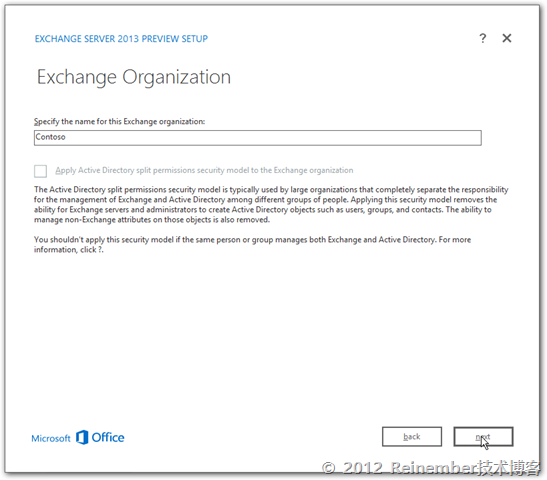547x480 pixels.
Task: Proceed with the next button
Action: [x=483, y=436]
